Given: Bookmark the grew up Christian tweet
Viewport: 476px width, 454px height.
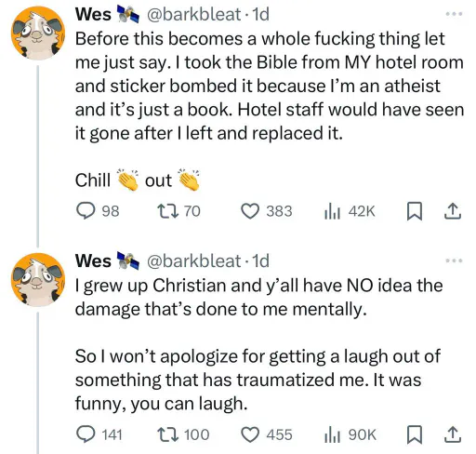Looking at the screenshot, I should (x=415, y=434).
